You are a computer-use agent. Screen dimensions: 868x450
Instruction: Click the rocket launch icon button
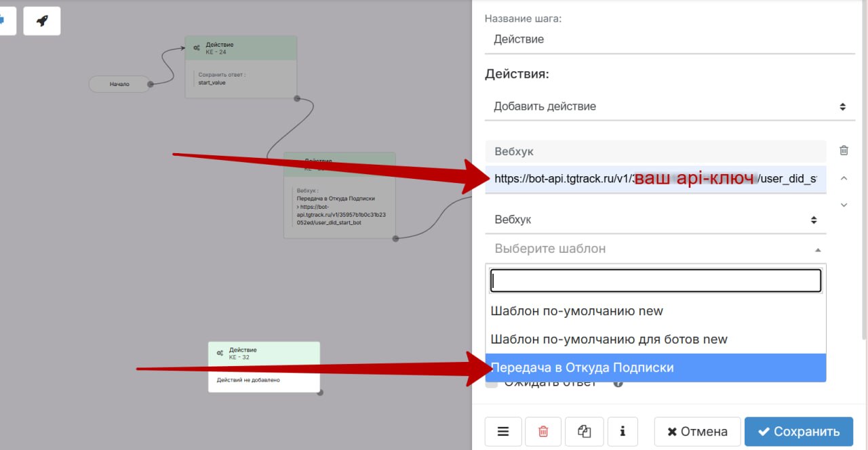tap(42, 21)
